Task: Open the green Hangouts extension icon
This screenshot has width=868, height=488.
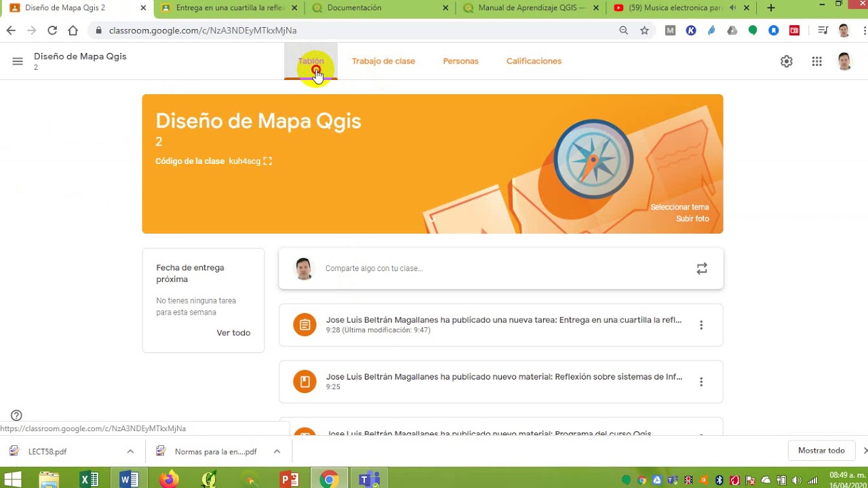Action: (753, 30)
